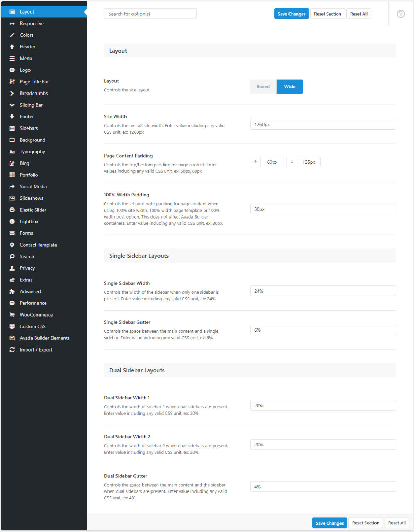Image resolution: width=414 pixels, height=532 pixels.
Task: Expand the Breadcrumbs menu section
Action: [x=34, y=93]
